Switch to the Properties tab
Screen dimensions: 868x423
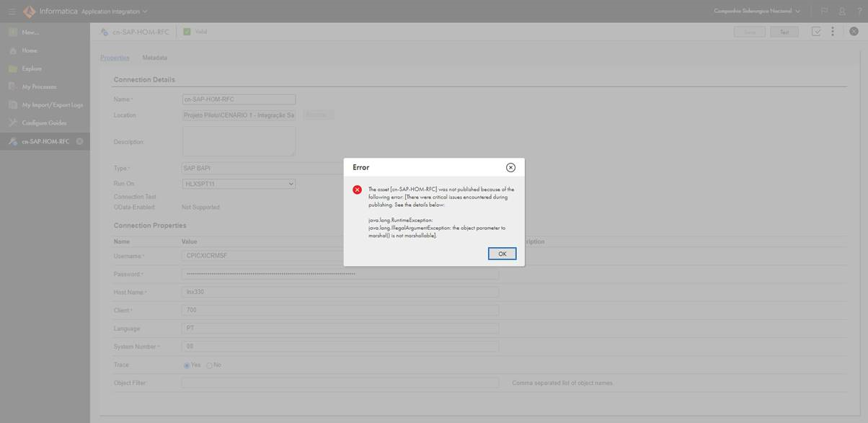tap(115, 58)
